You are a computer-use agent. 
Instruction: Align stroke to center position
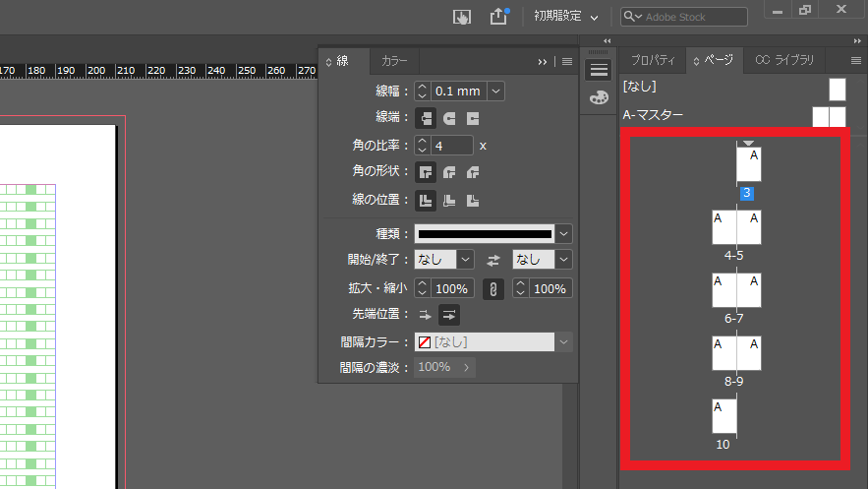(x=426, y=201)
